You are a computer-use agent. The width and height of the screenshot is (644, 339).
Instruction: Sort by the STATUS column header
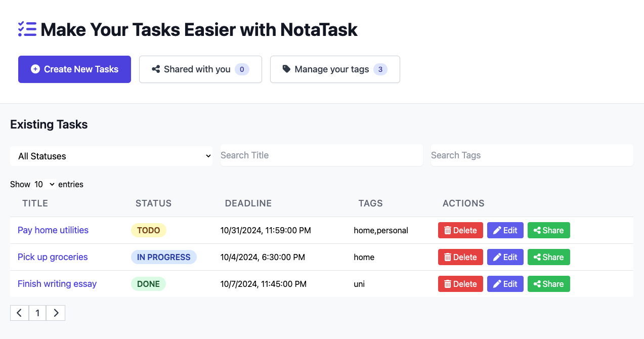[x=154, y=203]
